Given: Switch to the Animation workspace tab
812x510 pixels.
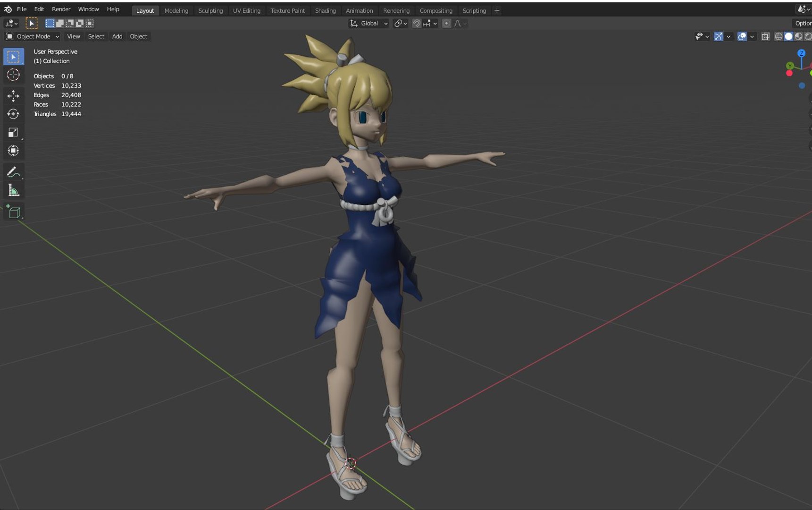Looking at the screenshot, I should click(x=359, y=11).
